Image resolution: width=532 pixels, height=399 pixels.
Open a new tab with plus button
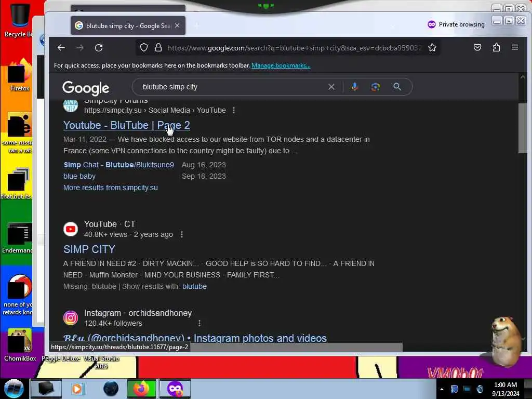(x=197, y=26)
